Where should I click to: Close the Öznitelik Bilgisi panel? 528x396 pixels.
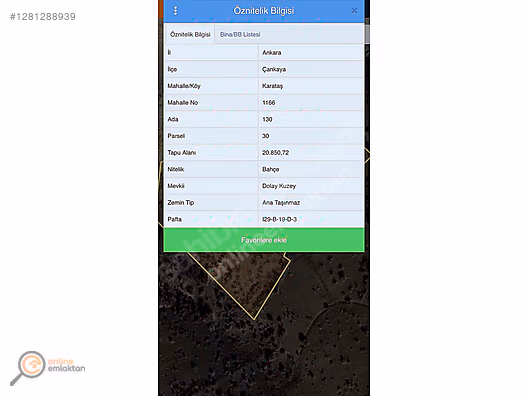pyautogui.click(x=354, y=11)
